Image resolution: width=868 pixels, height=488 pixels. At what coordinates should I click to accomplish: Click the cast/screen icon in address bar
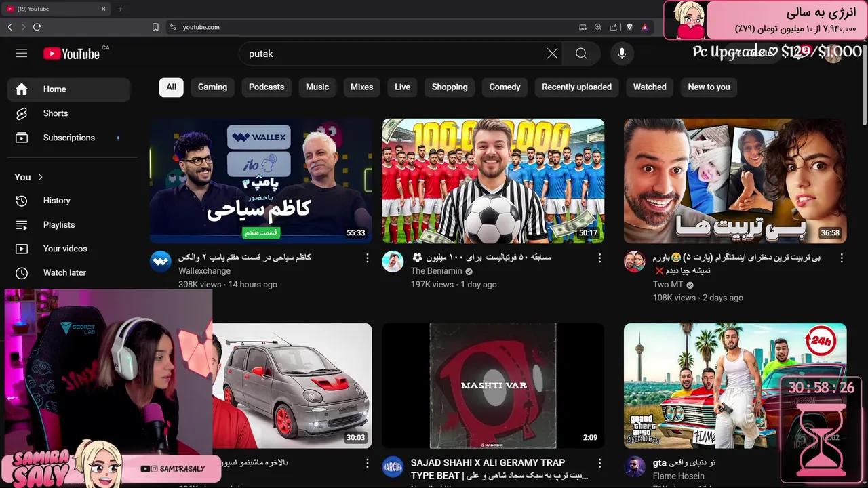click(583, 27)
